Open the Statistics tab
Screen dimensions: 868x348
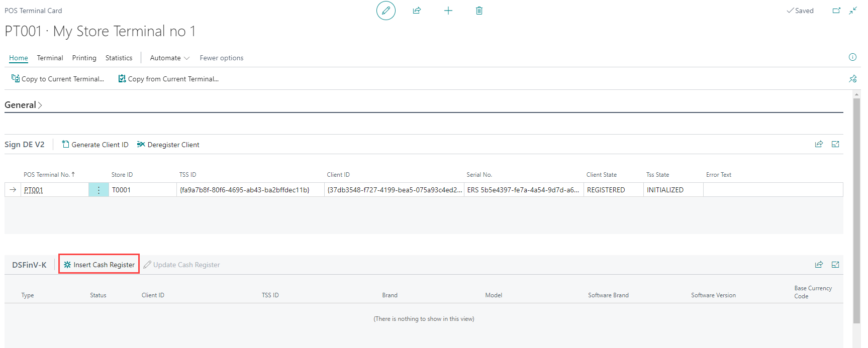[119, 58]
